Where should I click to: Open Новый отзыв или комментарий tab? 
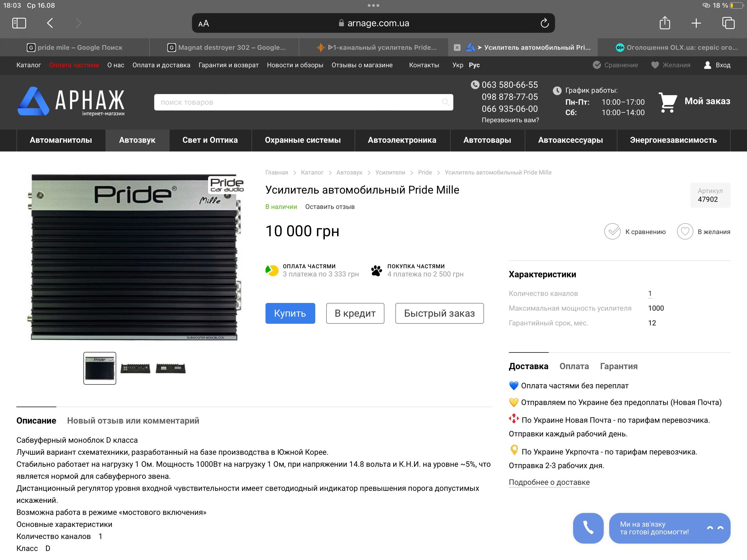(x=133, y=421)
